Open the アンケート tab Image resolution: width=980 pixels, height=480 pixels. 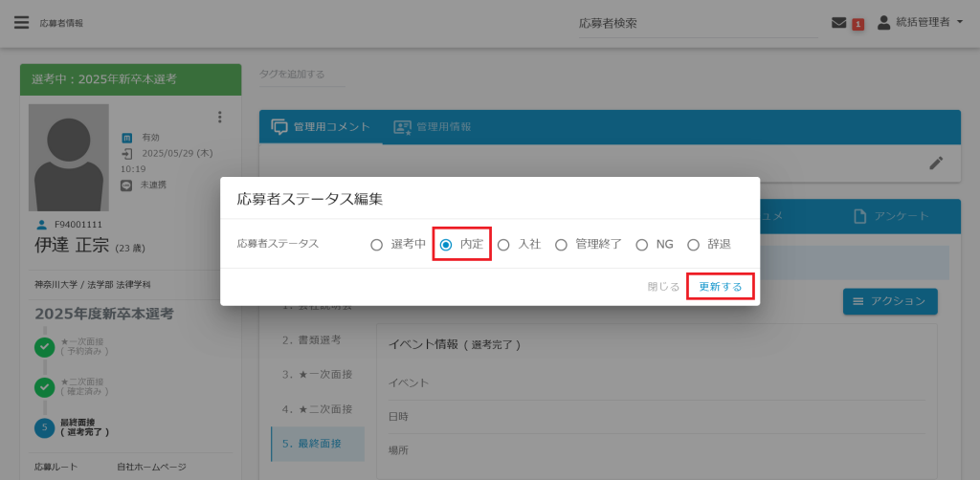coord(890,216)
